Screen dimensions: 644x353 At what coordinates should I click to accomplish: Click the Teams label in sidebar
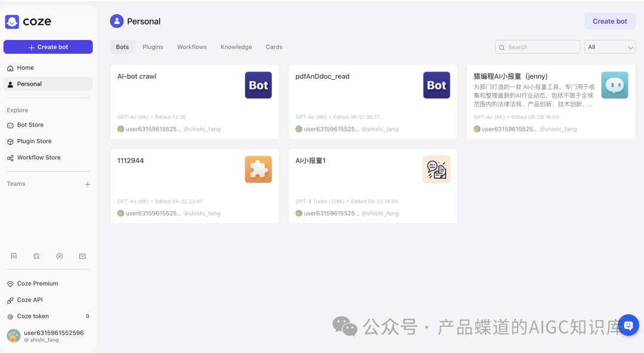point(16,184)
